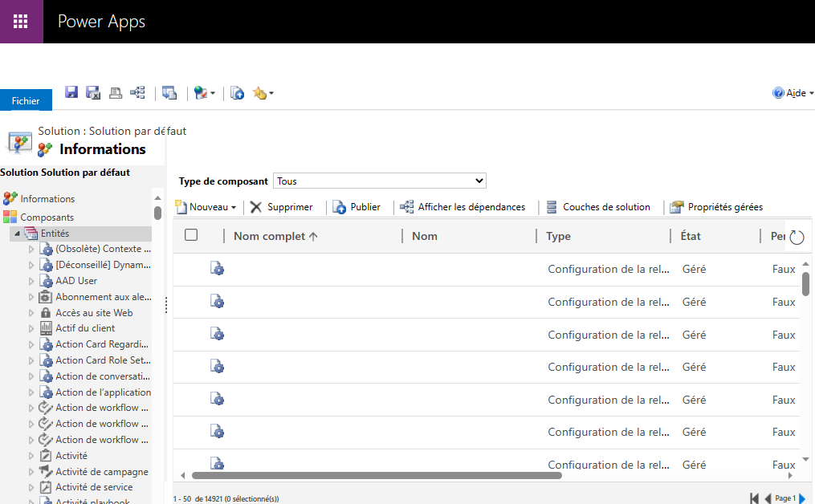The width and height of the screenshot is (815, 504).
Task: Click the Power Apps title link
Action: tap(101, 22)
